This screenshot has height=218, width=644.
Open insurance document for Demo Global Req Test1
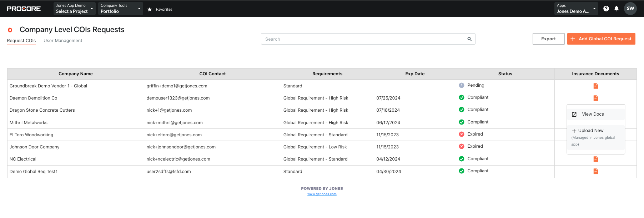point(596,171)
